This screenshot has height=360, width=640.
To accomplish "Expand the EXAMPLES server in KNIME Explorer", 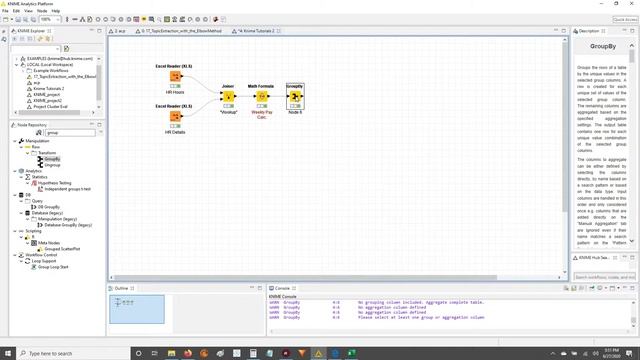I will click(17, 59).
